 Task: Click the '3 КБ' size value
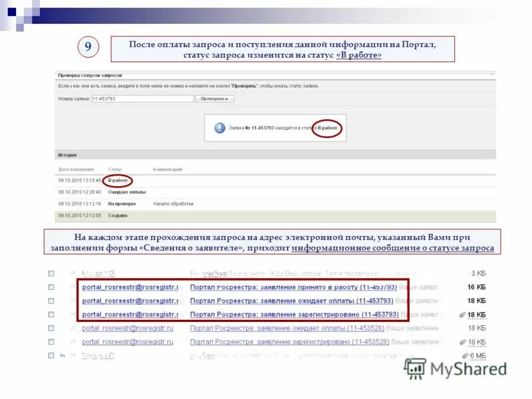[478, 273]
